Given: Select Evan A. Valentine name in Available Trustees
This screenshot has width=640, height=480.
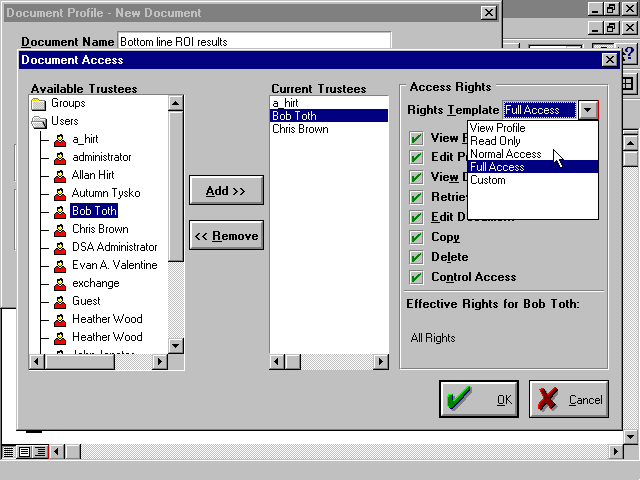Looking at the screenshot, I should coord(115,265).
